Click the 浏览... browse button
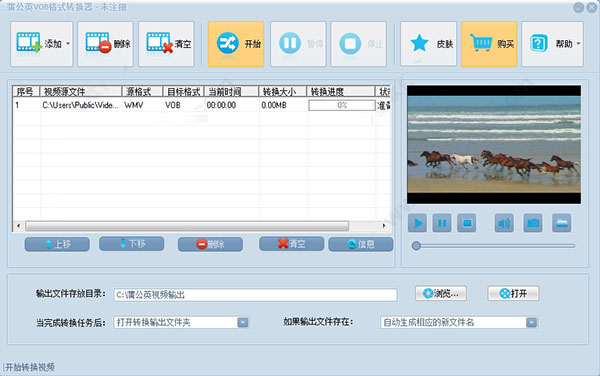Image resolution: width=600 pixels, height=376 pixels. tap(441, 293)
